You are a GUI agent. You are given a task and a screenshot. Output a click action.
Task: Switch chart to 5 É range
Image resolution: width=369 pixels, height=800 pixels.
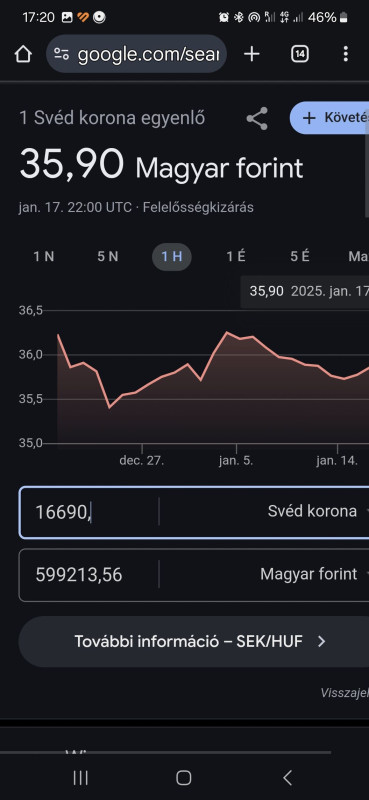tap(300, 257)
